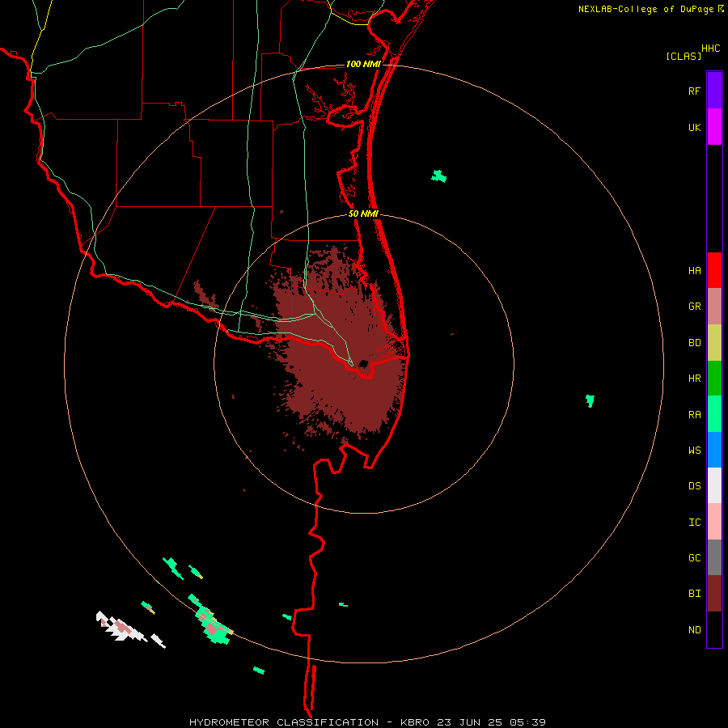Click the [CLAS] legend header

[x=684, y=56]
